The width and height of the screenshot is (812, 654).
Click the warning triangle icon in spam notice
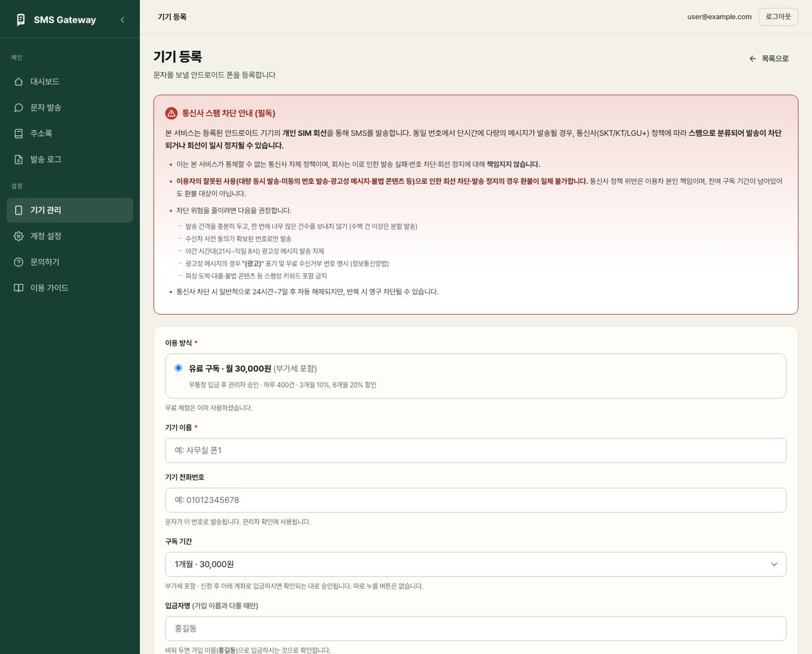171,114
